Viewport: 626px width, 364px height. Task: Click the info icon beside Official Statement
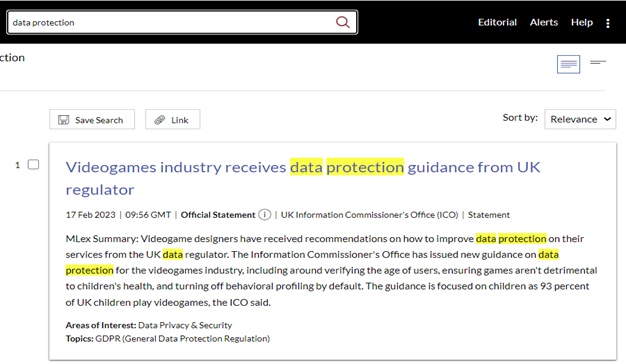pos(264,215)
